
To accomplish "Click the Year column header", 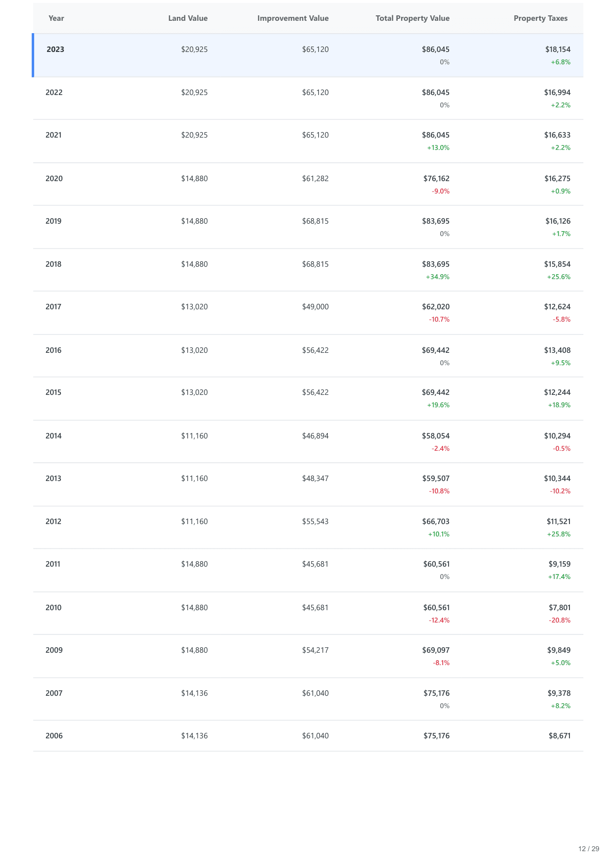I will click(56, 18).
